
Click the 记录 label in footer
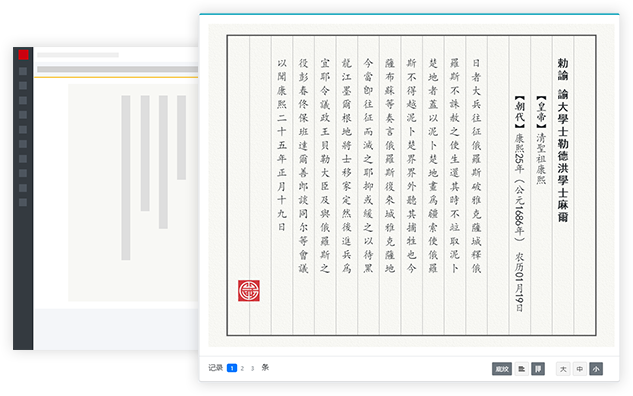click(x=216, y=368)
